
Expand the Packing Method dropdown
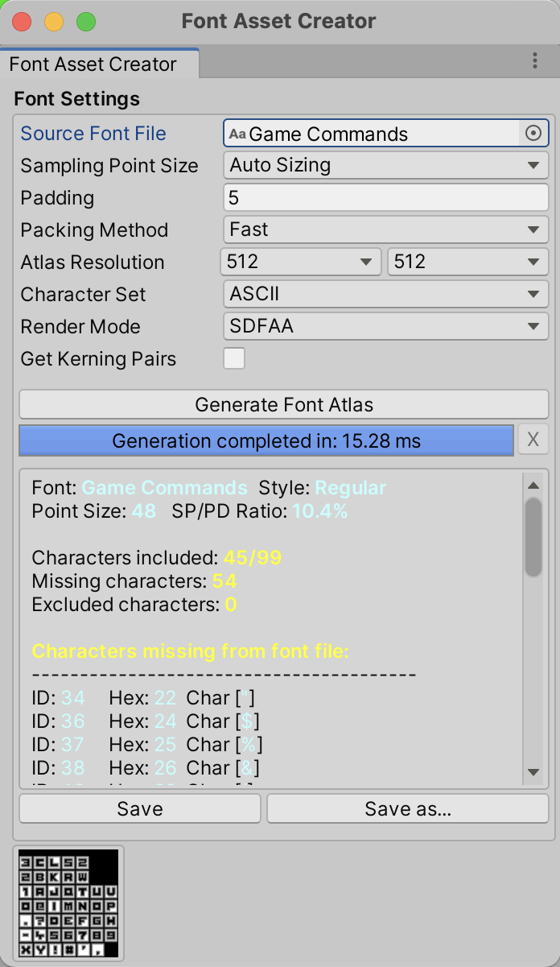(x=385, y=230)
